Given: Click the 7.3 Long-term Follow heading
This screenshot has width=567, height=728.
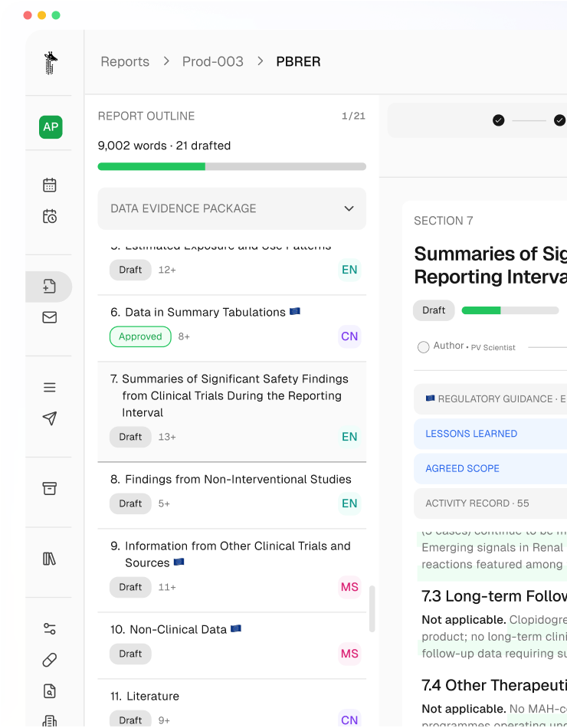Looking at the screenshot, I should click(494, 596).
